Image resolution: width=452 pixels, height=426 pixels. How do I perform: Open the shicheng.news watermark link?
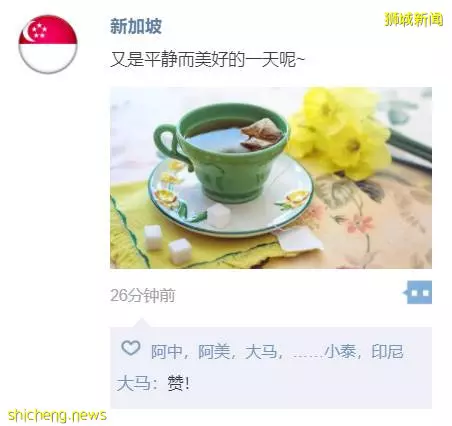click(57, 416)
